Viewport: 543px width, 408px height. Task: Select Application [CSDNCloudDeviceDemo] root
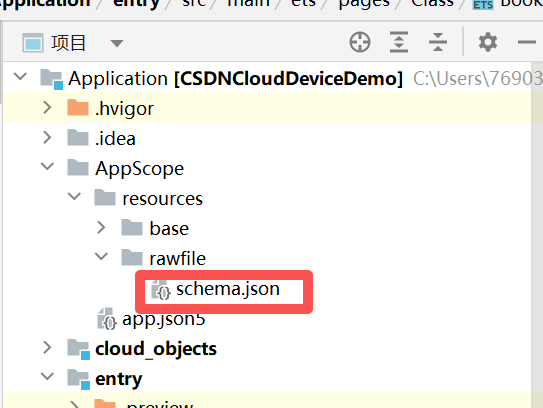click(235, 79)
